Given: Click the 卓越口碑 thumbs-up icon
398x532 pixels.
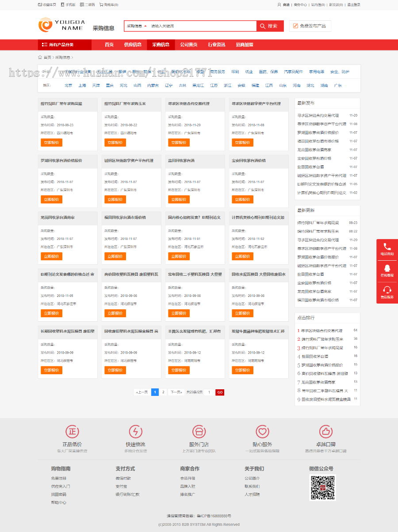Looking at the screenshot, I should pyautogui.click(x=325, y=432).
